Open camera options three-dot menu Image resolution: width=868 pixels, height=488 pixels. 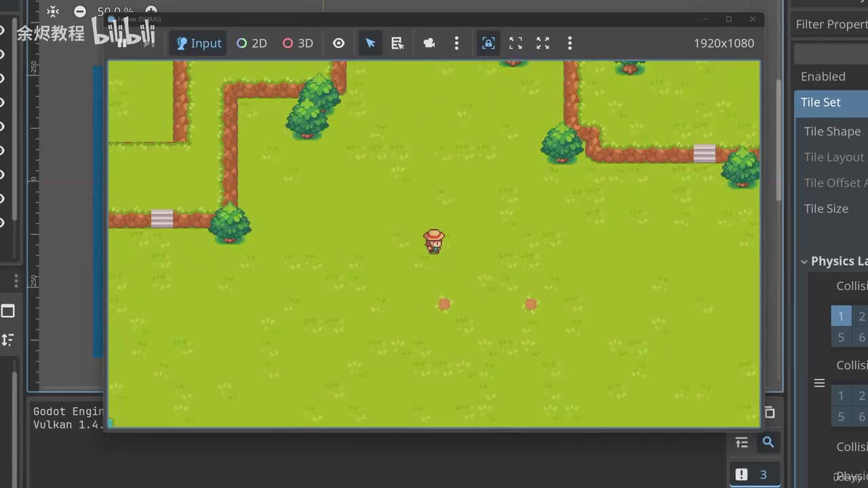(456, 43)
